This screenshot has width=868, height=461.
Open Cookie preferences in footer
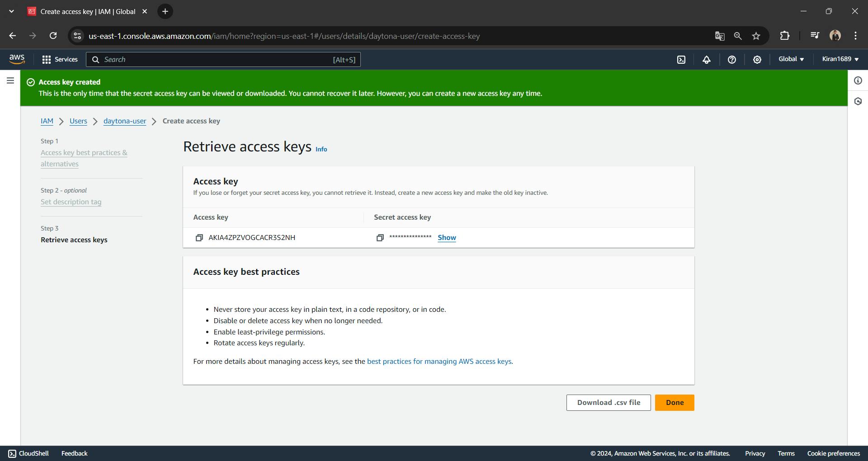click(834, 453)
